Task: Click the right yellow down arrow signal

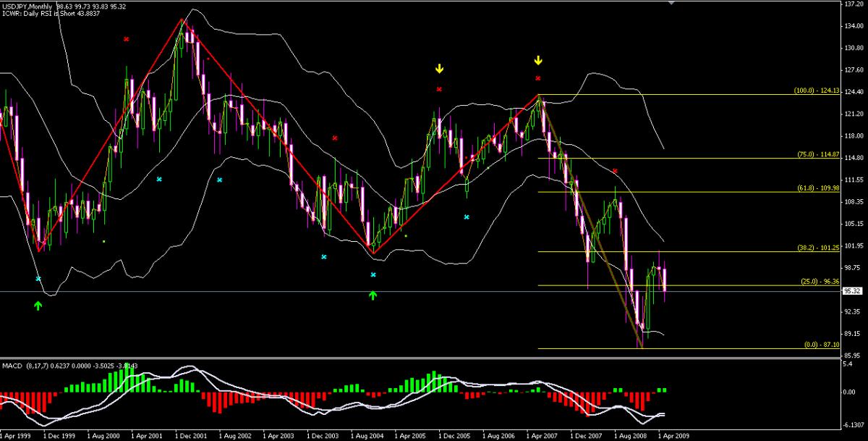Action: pyautogui.click(x=538, y=60)
